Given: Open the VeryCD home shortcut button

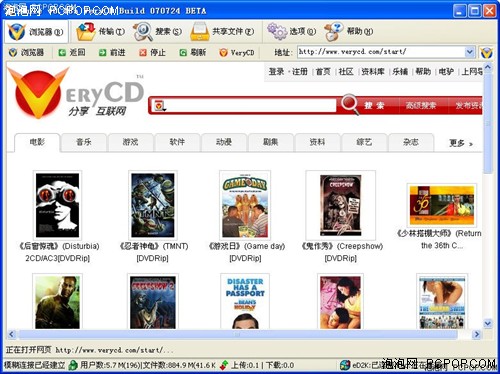Looking at the screenshot, I should (237, 52).
